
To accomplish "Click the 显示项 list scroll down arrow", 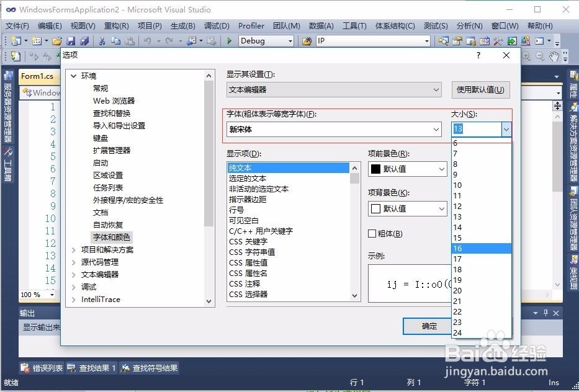I will pyautogui.click(x=355, y=296).
